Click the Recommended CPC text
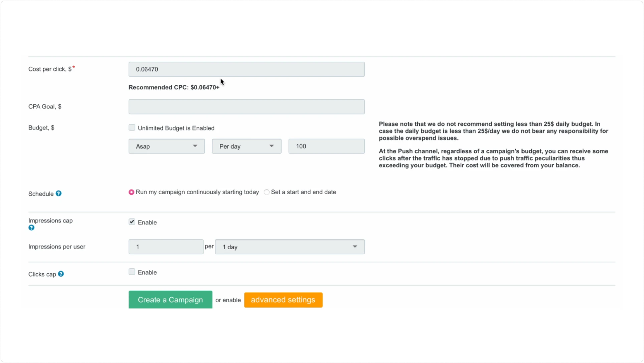 pyautogui.click(x=174, y=87)
